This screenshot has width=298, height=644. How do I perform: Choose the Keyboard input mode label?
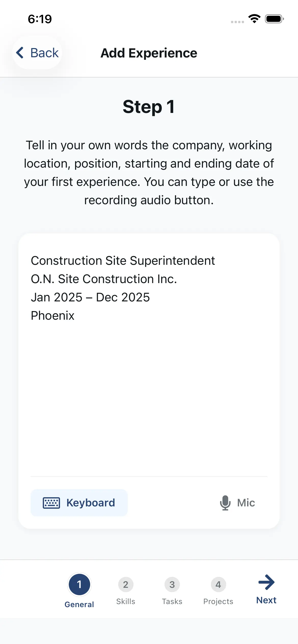pos(91,503)
